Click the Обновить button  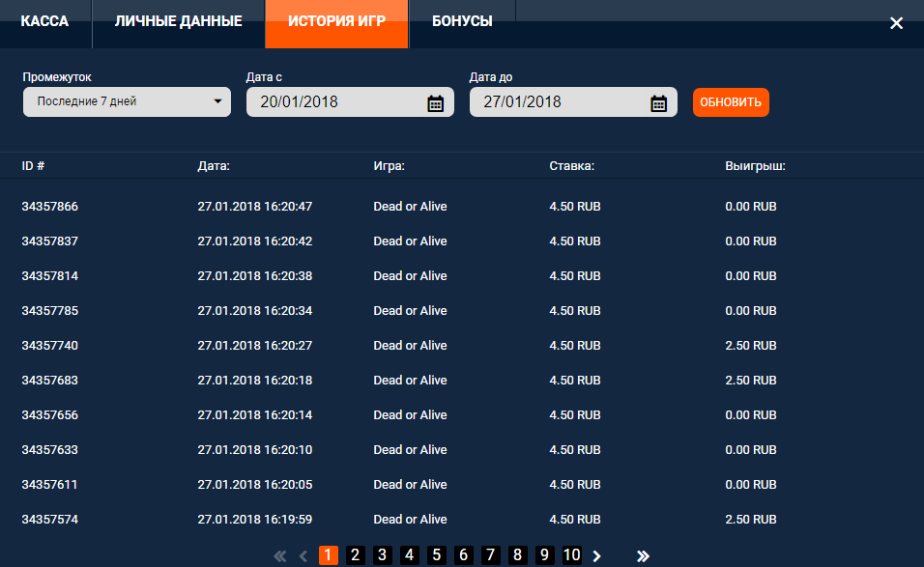[x=731, y=102]
